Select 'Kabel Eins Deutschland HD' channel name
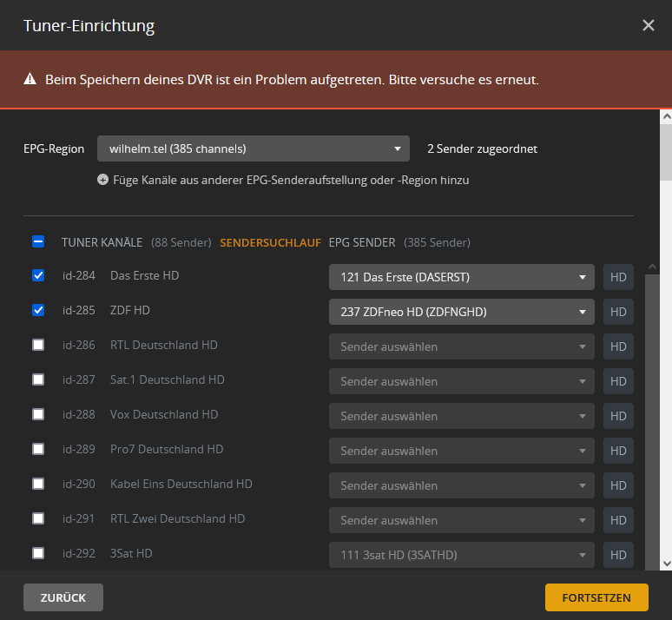Image resolution: width=672 pixels, height=620 pixels. (181, 484)
